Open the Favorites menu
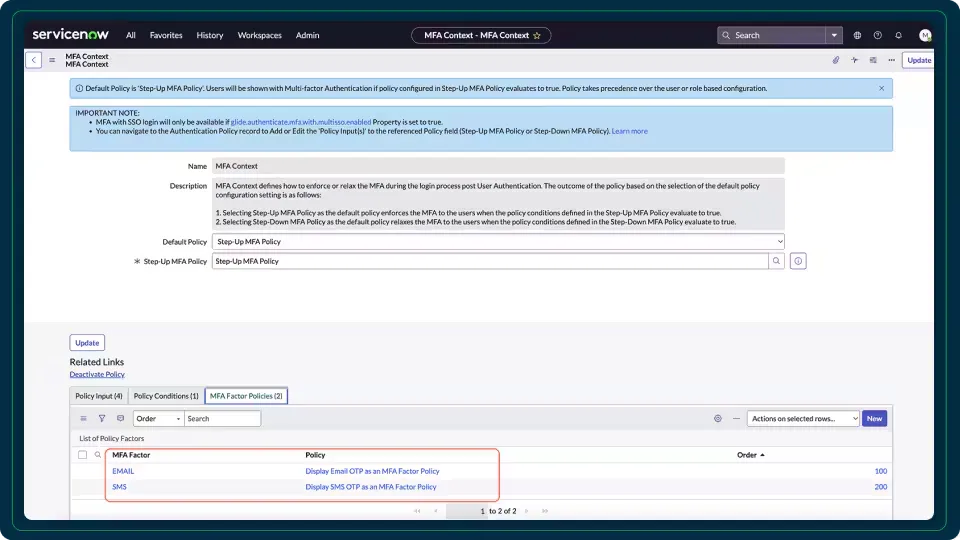Image resolution: width=960 pixels, height=540 pixels. [x=166, y=36]
